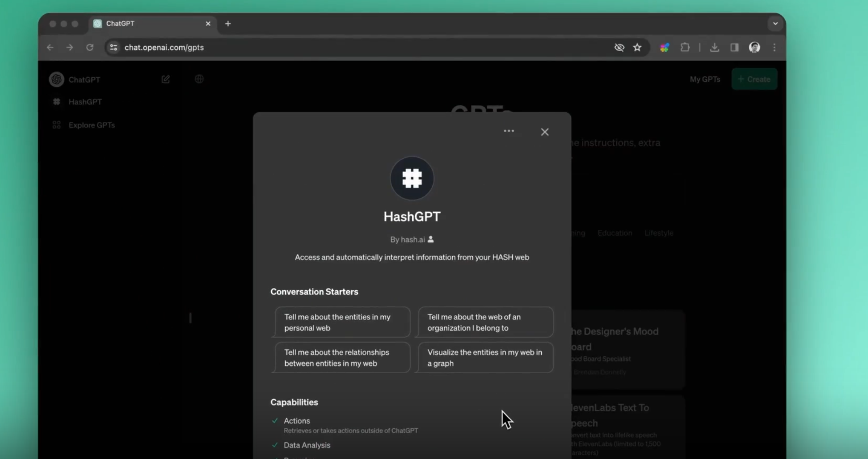Click the address bar URL field

click(x=365, y=47)
